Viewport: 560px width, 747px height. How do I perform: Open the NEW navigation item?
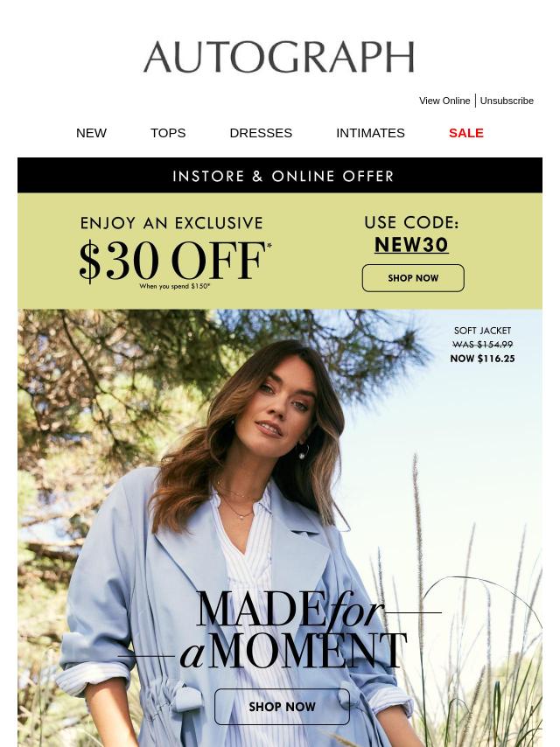click(x=91, y=133)
